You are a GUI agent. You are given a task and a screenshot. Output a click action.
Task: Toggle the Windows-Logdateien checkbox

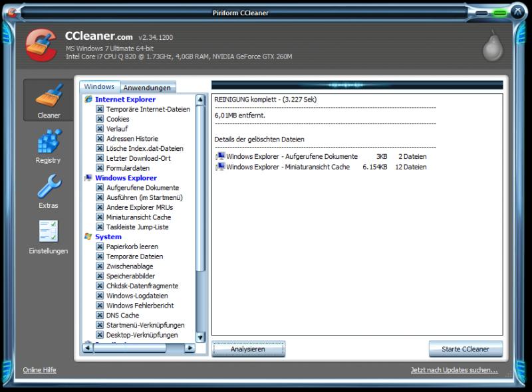[99, 296]
